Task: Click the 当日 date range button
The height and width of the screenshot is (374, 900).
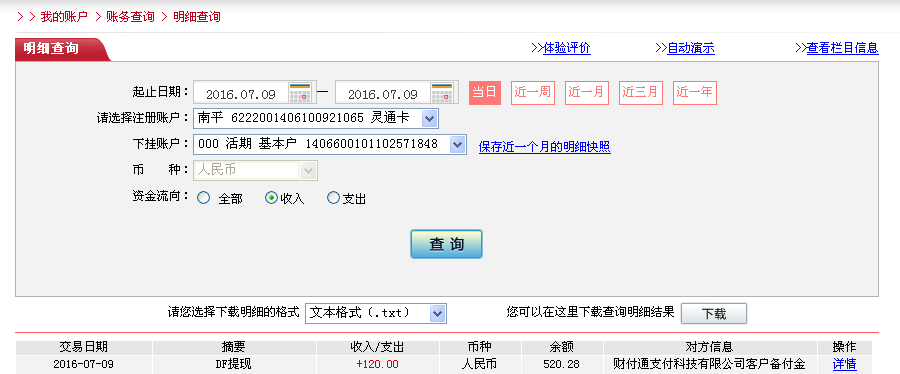Action: click(485, 93)
